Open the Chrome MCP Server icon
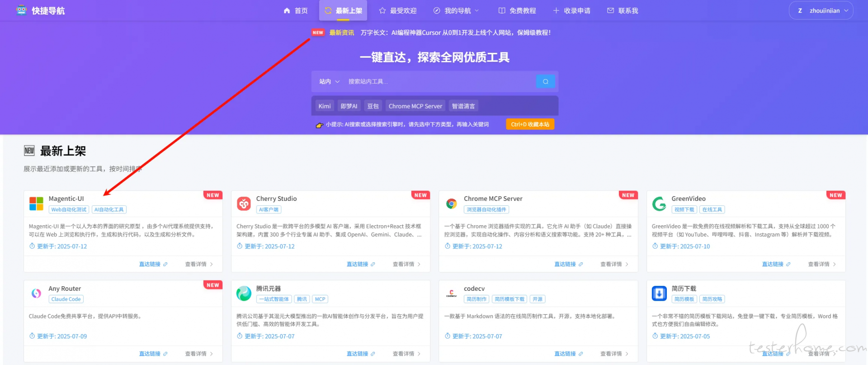The image size is (868, 365). click(451, 204)
